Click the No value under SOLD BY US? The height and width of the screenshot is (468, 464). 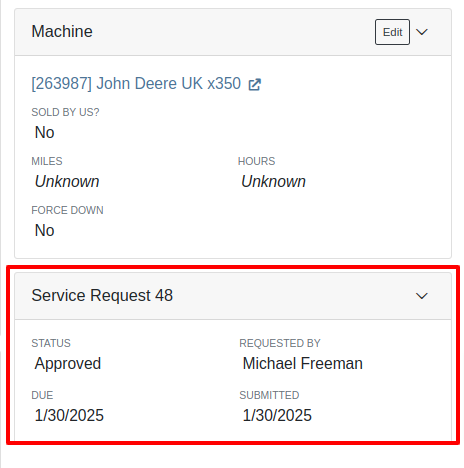pos(44,132)
